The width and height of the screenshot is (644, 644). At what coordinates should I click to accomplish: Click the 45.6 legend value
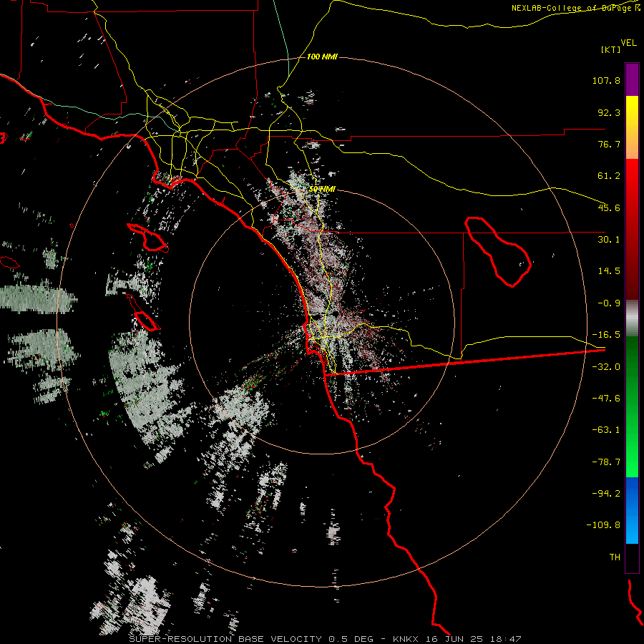point(609,208)
